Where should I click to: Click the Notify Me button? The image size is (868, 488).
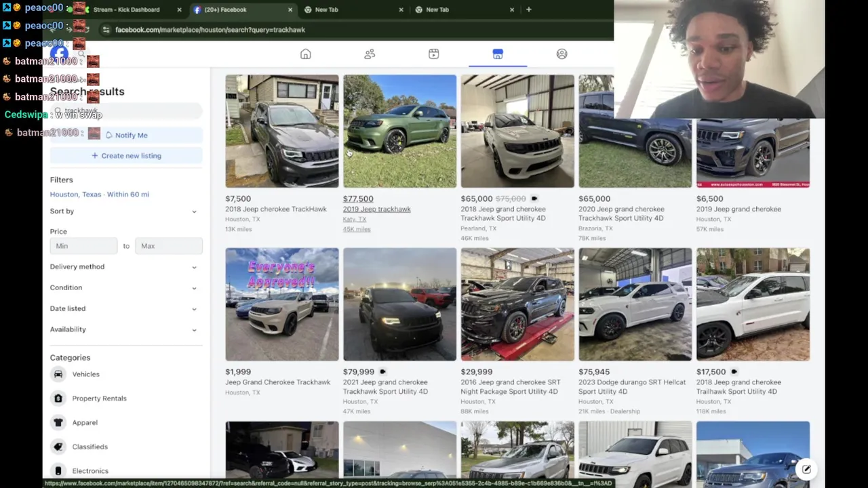tap(126, 135)
